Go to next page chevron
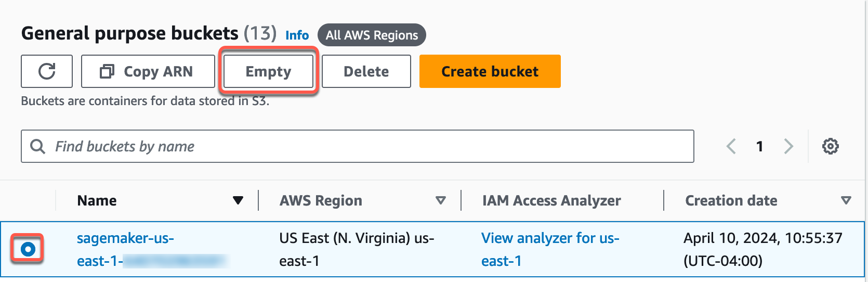The height and width of the screenshot is (282, 868). (x=788, y=146)
